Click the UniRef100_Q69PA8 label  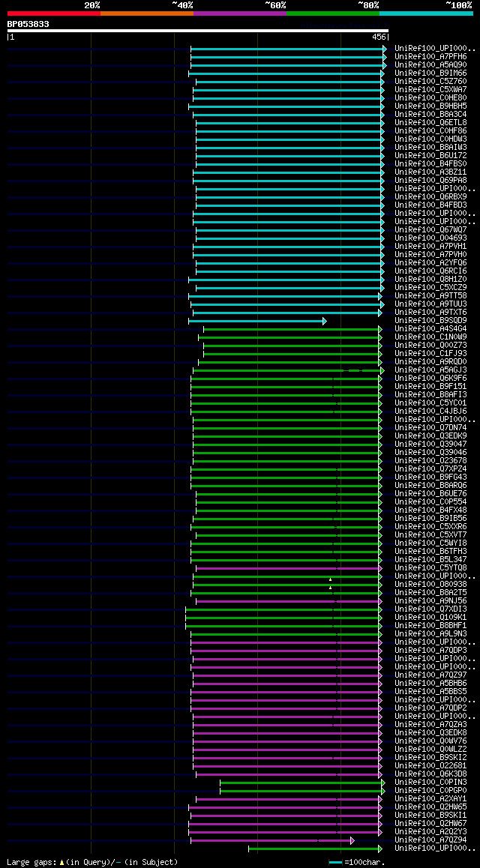coord(430,181)
